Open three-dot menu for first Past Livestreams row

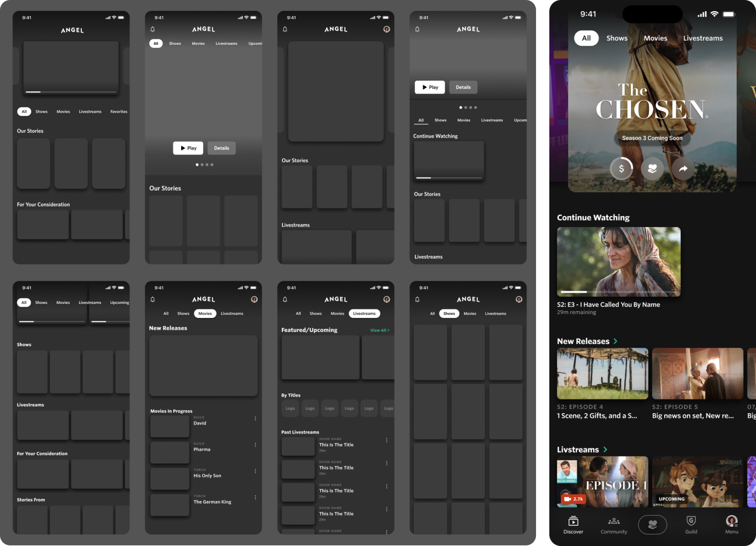click(387, 440)
